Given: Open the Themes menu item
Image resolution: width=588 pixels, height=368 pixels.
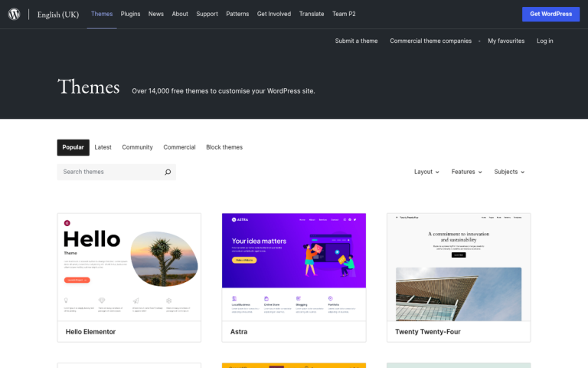Looking at the screenshot, I should coord(102,14).
